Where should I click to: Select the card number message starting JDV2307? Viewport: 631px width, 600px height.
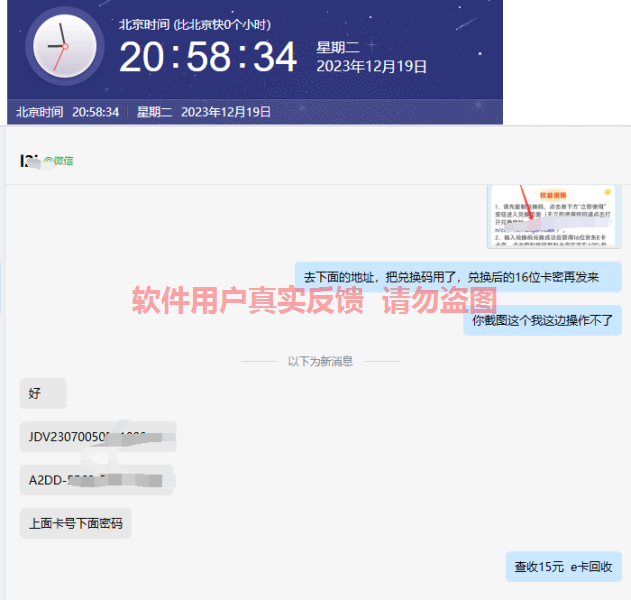97,436
